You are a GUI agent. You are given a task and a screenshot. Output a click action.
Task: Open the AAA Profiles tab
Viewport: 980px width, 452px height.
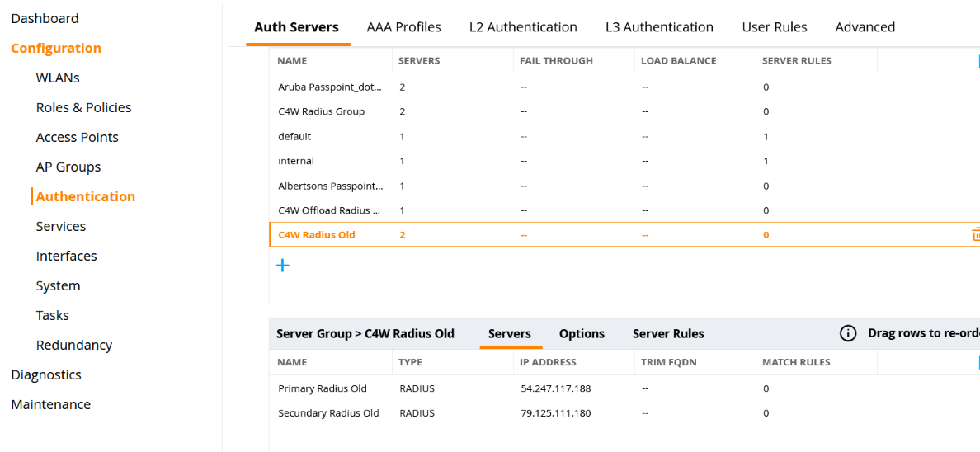[403, 27]
